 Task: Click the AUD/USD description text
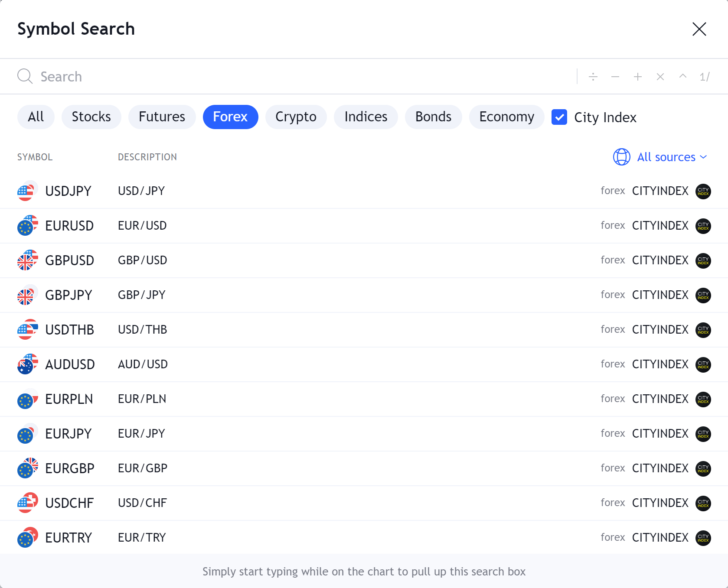[143, 364]
